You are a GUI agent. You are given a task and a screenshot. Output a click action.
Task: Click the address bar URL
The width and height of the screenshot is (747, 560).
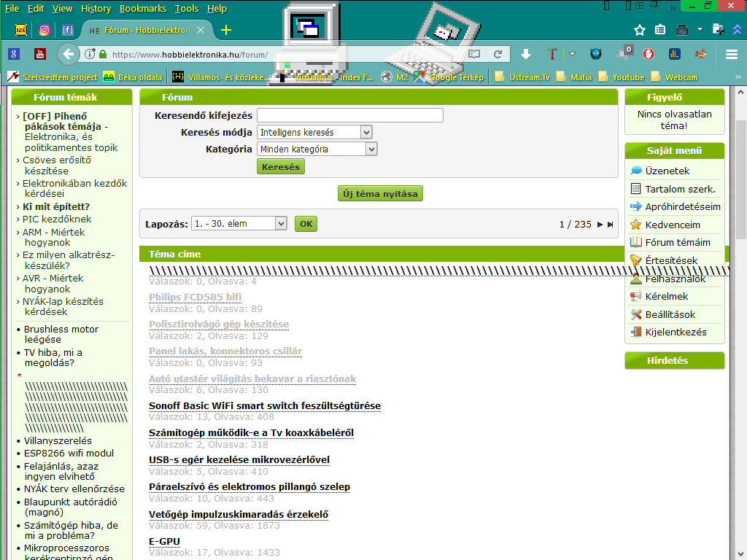190,54
